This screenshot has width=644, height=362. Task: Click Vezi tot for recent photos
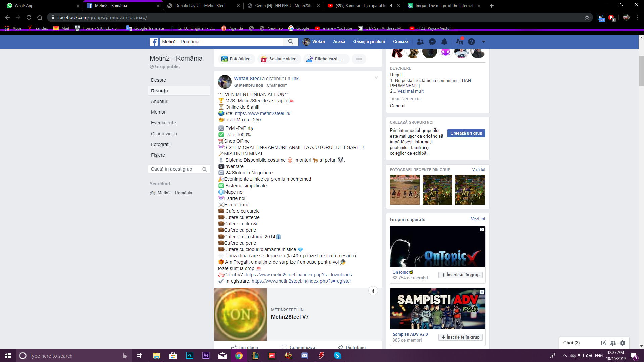click(479, 170)
